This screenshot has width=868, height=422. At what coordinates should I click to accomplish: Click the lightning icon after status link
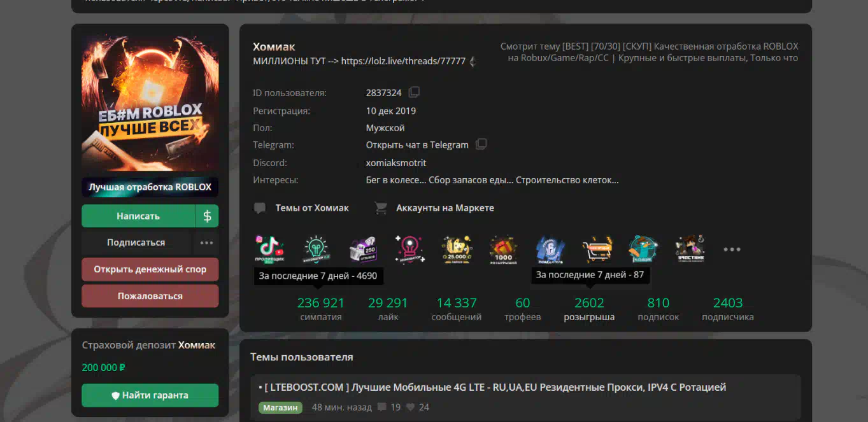(472, 62)
